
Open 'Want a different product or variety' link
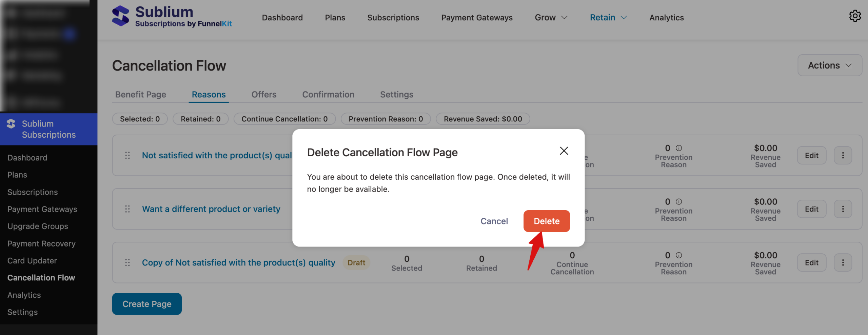[x=211, y=209]
